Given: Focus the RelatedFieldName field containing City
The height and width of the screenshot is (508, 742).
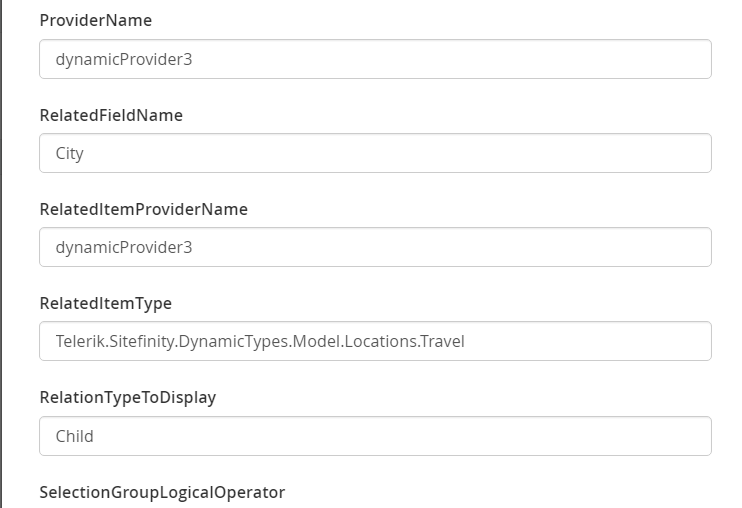Looking at the screenshot, I should pyautogui.click(x=375, y=153).
